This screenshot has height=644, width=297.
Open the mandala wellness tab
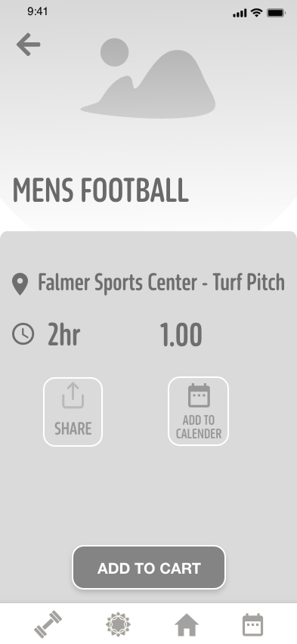click(118, 624)
